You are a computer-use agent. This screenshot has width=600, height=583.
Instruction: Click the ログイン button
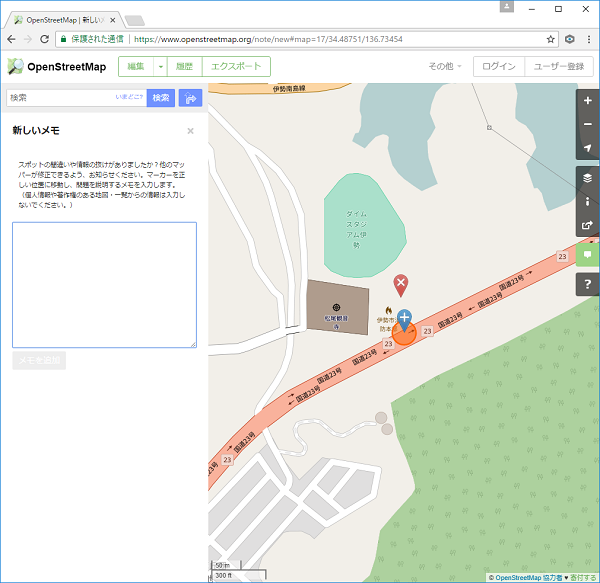click(x=499, y=67)
